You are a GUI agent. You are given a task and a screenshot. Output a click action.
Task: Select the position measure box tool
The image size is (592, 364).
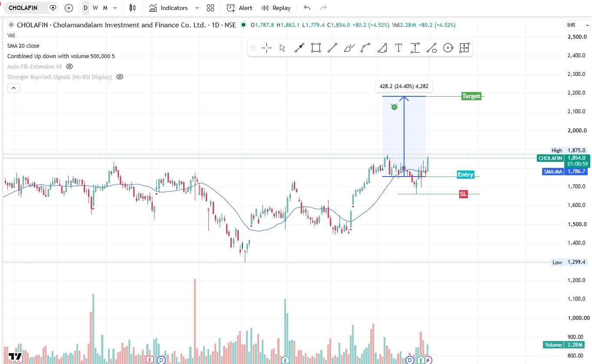[x=464, y=48]
